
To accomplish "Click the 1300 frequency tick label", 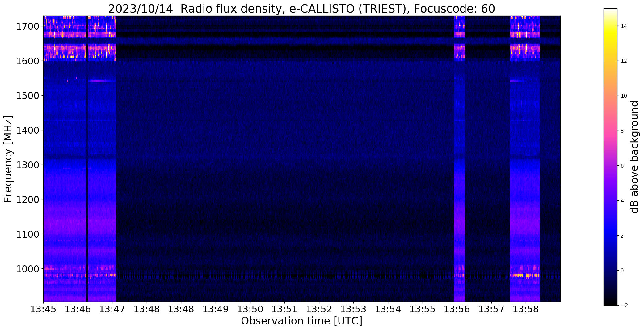I will (x=28, y=165).
